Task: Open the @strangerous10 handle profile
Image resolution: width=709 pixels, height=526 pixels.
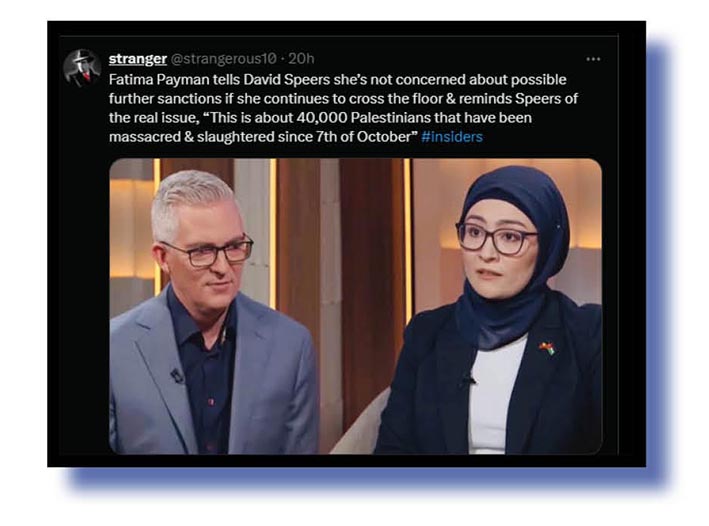Action: [x=223, y=59]
